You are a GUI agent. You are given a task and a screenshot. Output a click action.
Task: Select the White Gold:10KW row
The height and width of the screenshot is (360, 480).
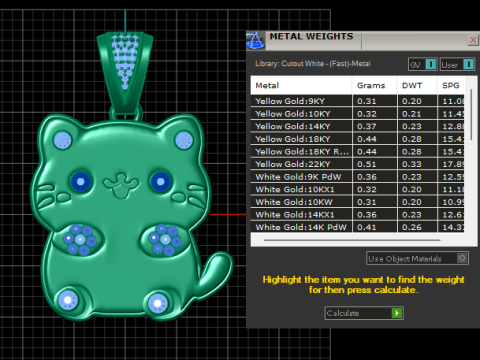point(357,202)
